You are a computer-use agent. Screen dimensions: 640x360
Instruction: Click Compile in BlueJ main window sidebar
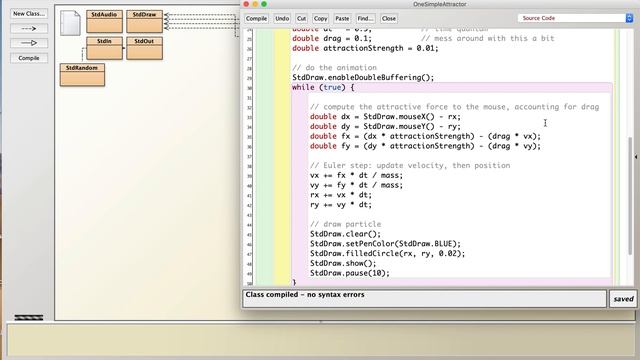[x=29, y=58]
